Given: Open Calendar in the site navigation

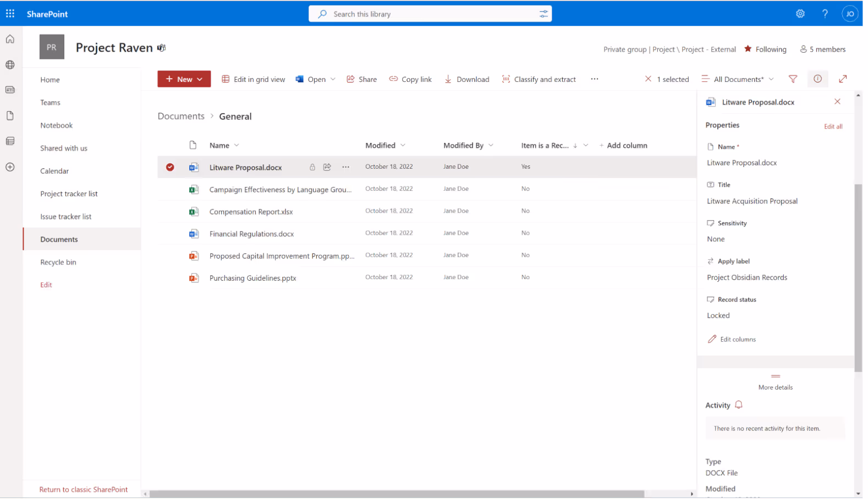Looking at the screenshot, I should point(54,171).
